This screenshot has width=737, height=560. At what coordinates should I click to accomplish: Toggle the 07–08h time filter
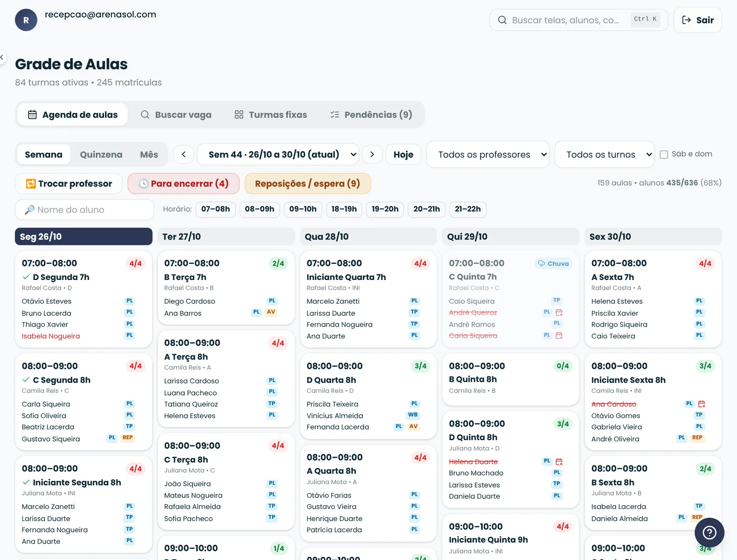click(216, 209)
